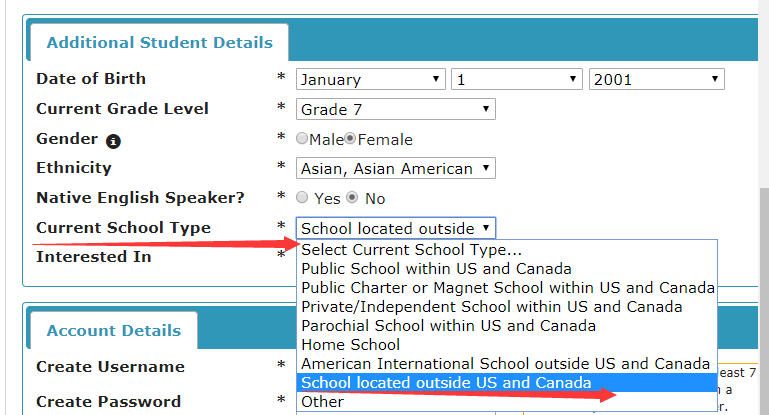The height and width of the screenshot is (415, 769).
Task: Open the birth day dropdown showing 1
Action: (517, 79)
